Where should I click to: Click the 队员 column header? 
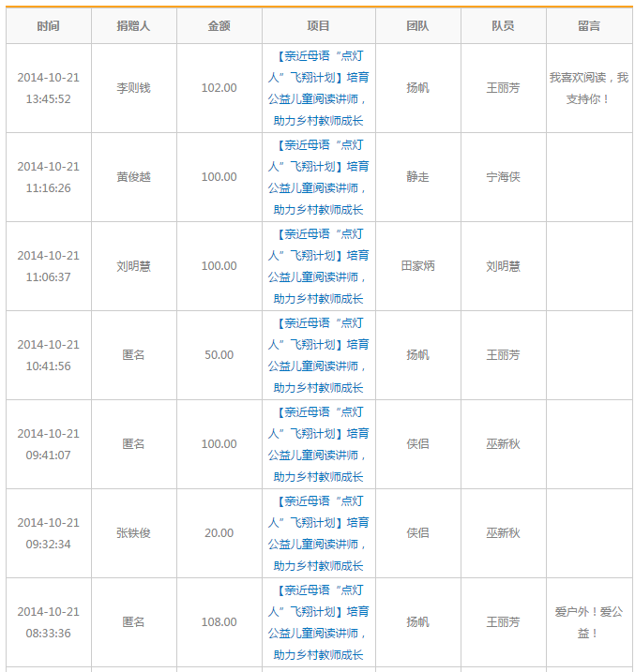pos(503,26)
